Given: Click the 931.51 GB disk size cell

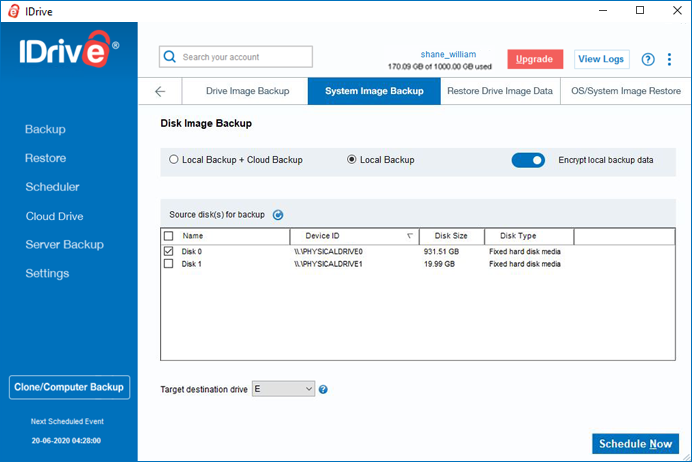Looking at the screenshot, I should pyautogui.click(x=441, y=252).
